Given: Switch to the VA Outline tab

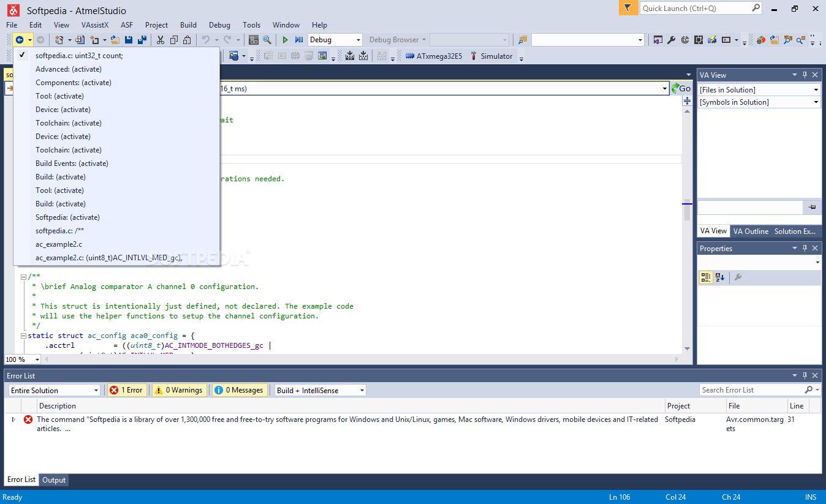Looking at the screenshot, I should [x=751, y=231].
